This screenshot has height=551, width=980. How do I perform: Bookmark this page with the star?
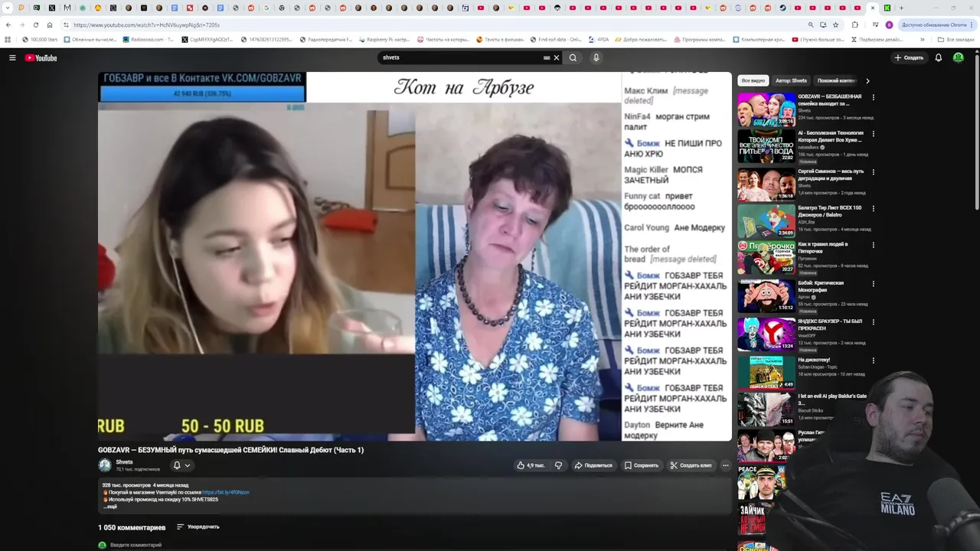click(x=835, y=24)
